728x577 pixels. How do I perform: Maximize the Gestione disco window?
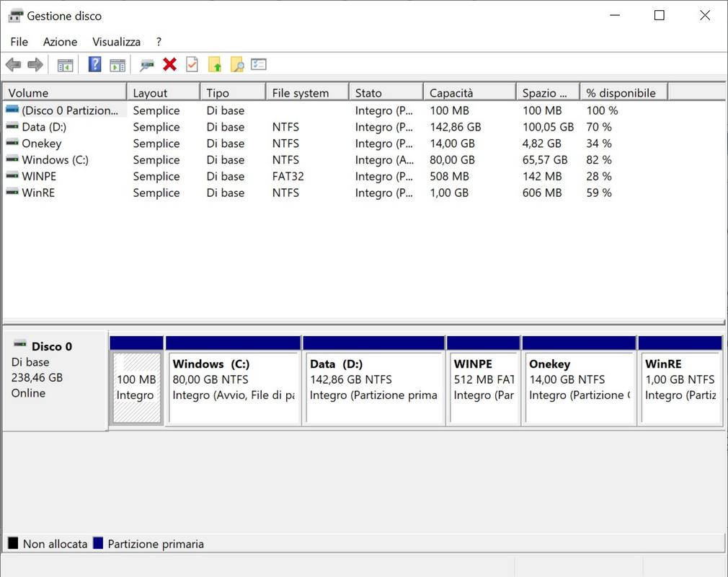(659, 15)
